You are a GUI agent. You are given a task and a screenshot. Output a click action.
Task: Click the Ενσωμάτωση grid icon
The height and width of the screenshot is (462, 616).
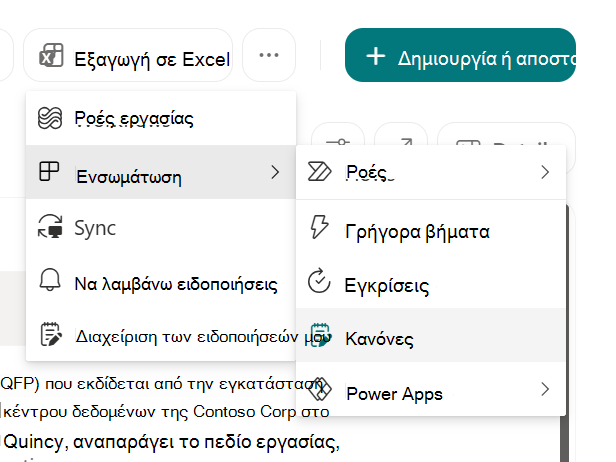49,172
